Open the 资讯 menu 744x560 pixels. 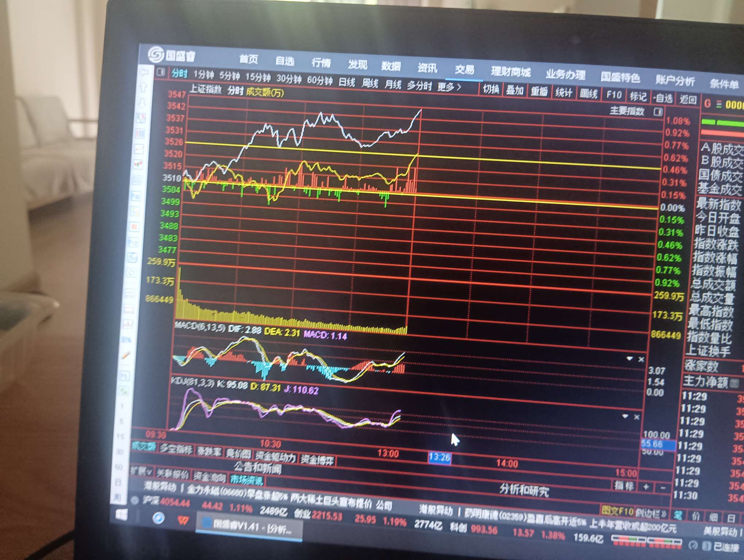click(x=427, y=68)
